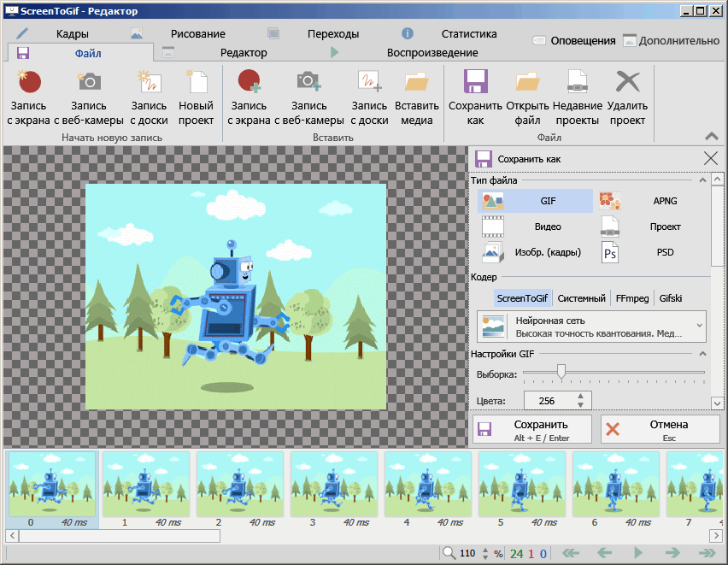Image resolution: width=728 pixels, height=565 pixels.
Task: Select frame 4 thumbnail
Action: coord(427,484)
